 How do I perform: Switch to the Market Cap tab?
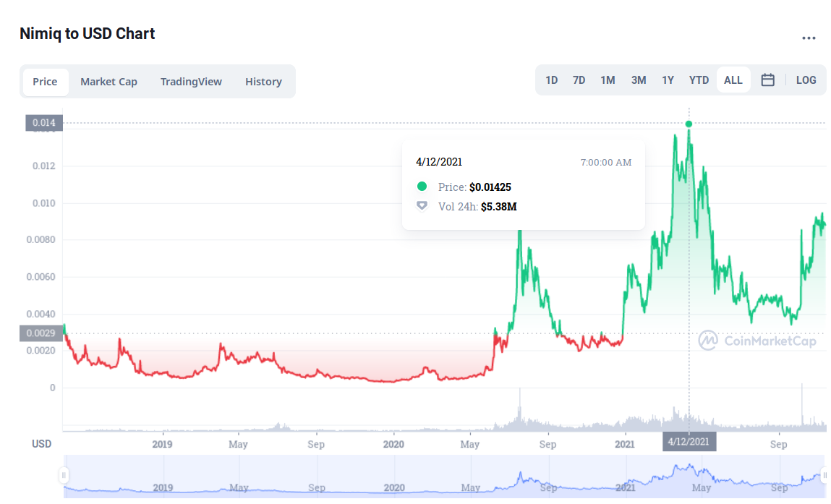tap(108, 82)
